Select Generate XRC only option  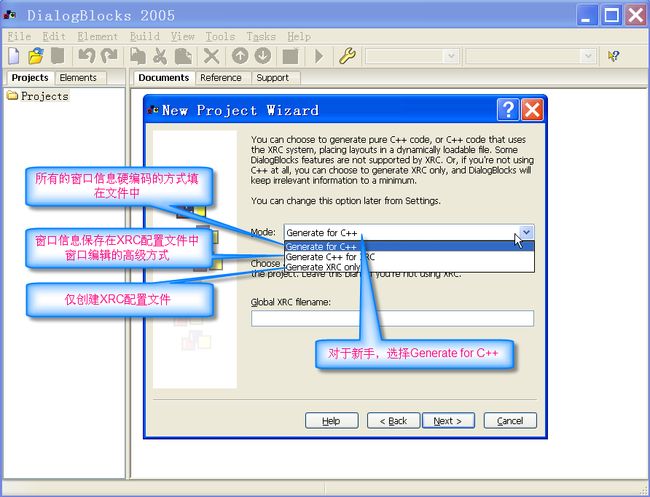click(x=409, y=267)
